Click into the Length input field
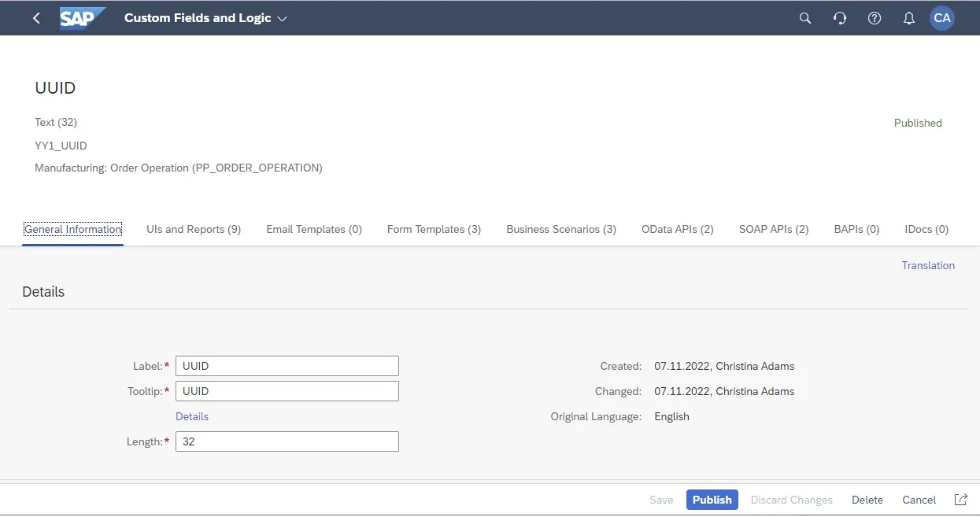The height and width of the screenshot is (517, 980). (x=287, y=441)
